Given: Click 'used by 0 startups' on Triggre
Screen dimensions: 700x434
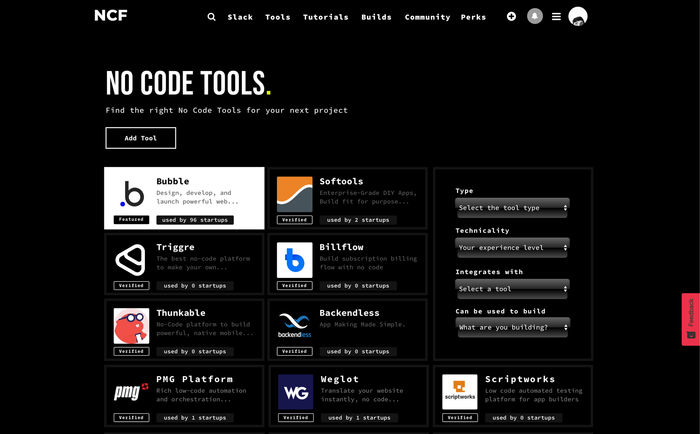Looking at the screenshot, I should coord(195,285).
